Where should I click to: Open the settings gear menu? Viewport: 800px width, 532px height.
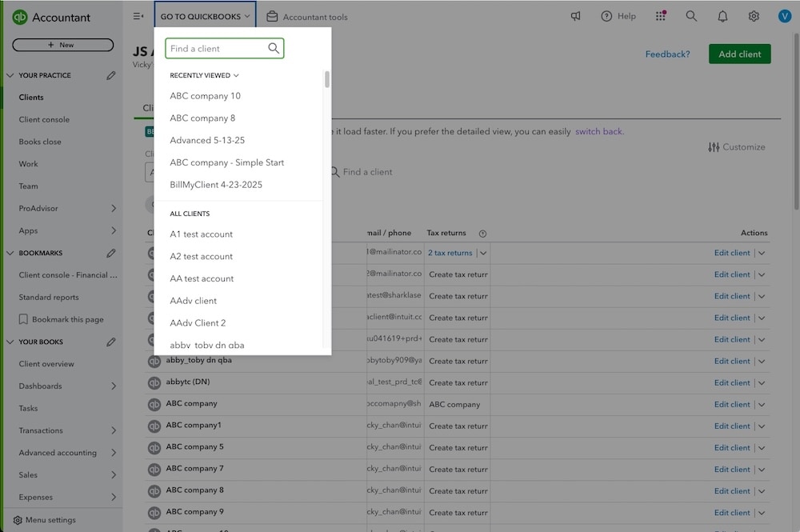coord(753,15)
